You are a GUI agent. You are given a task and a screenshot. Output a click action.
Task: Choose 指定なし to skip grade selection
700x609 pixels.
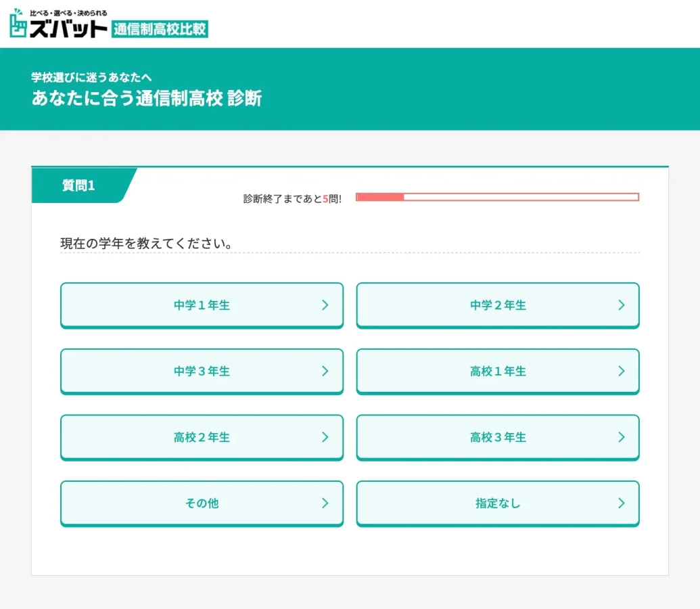[x=498, y=503]
